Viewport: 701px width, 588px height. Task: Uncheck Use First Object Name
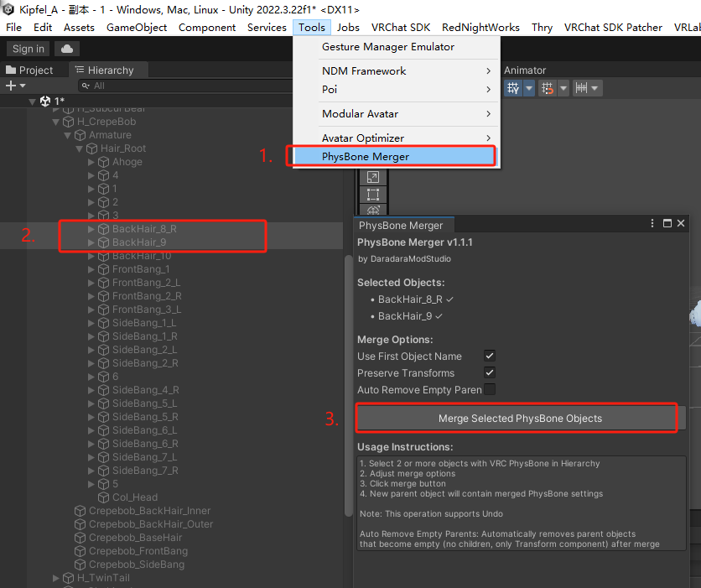pyautogui.click(x=490, y=356)
